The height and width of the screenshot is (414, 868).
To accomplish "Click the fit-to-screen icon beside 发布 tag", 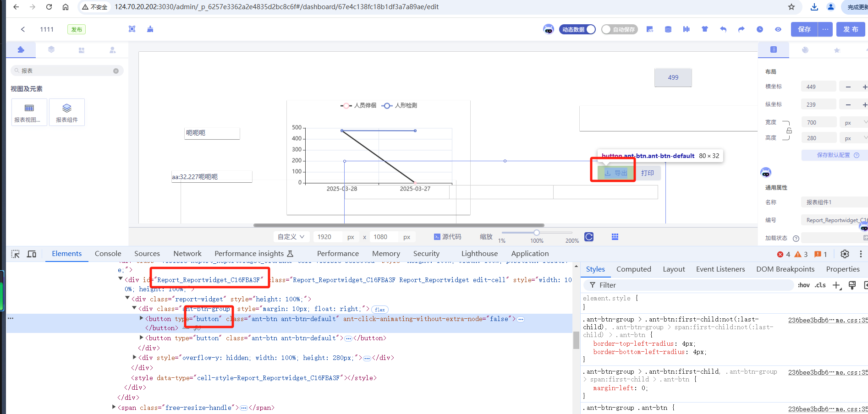I will pos(132,29).
